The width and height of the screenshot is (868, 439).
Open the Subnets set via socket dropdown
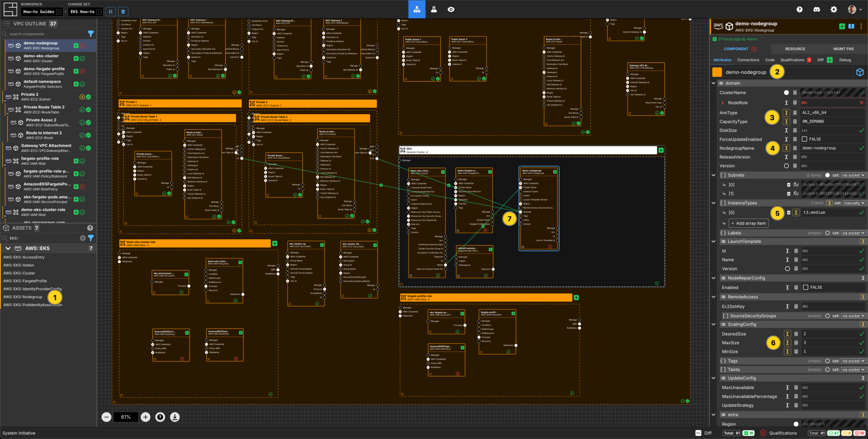853,175
